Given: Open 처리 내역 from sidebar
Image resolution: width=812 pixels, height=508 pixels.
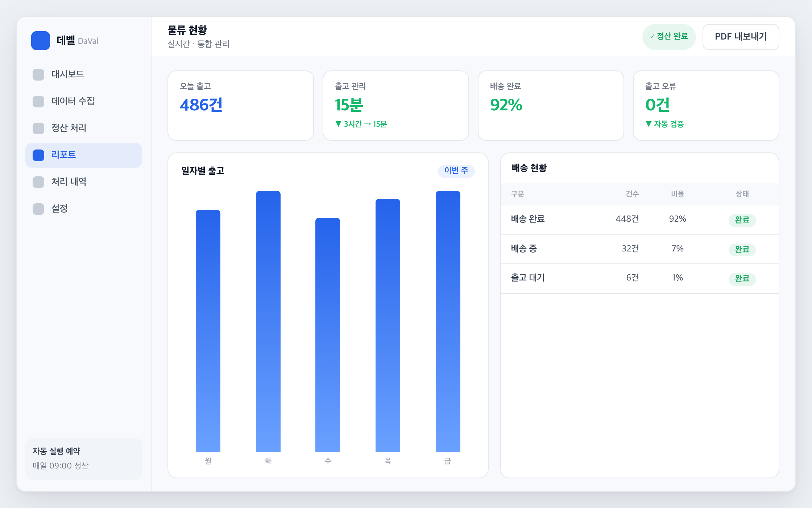Looking at the screenshot, I should click(x=84, y=182).
